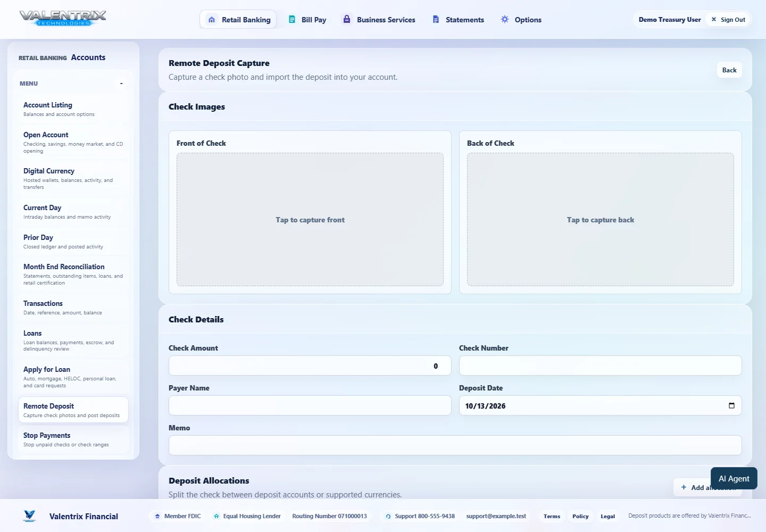766x532 pixels.
Task: Tap to capture front of check
Action: [x=310, y=220]
